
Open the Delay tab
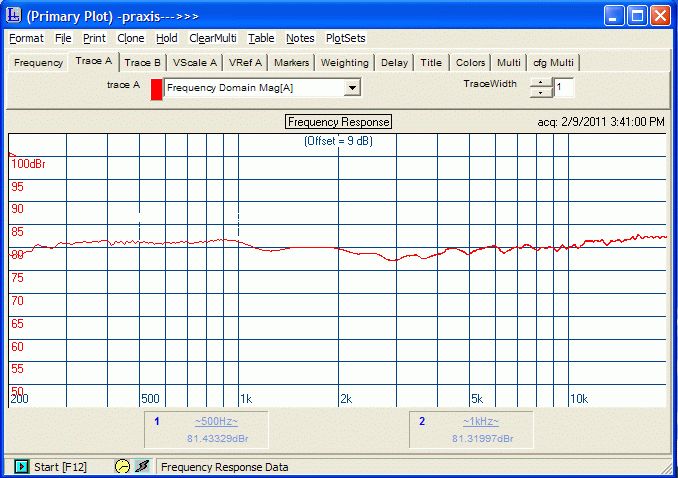394,63
